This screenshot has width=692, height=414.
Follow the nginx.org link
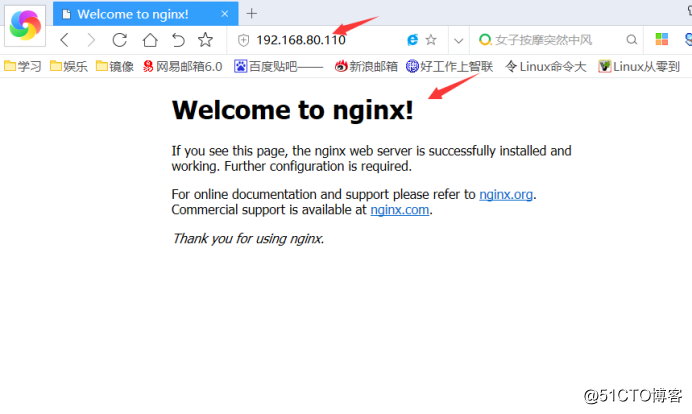(506, 194)
